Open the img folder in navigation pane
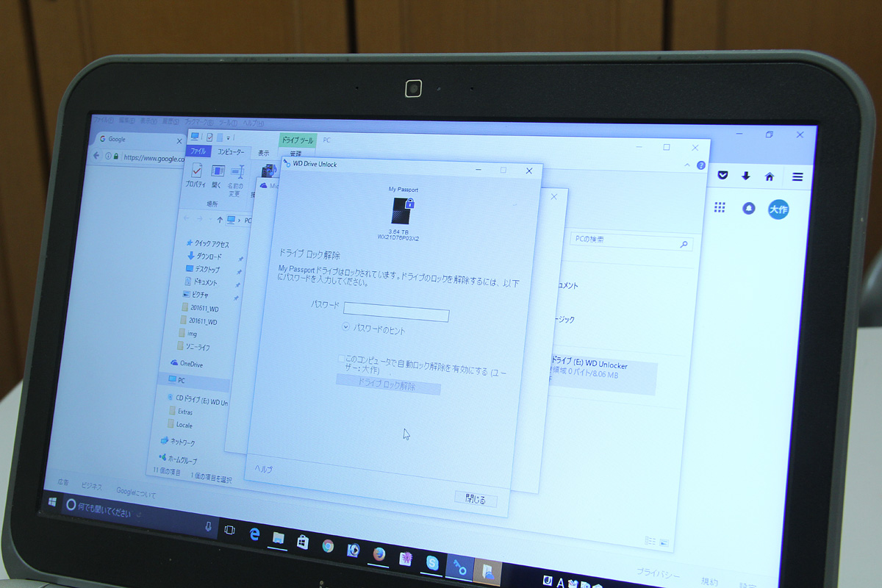The height and width of the screenshot is (588, 882). 187,333
